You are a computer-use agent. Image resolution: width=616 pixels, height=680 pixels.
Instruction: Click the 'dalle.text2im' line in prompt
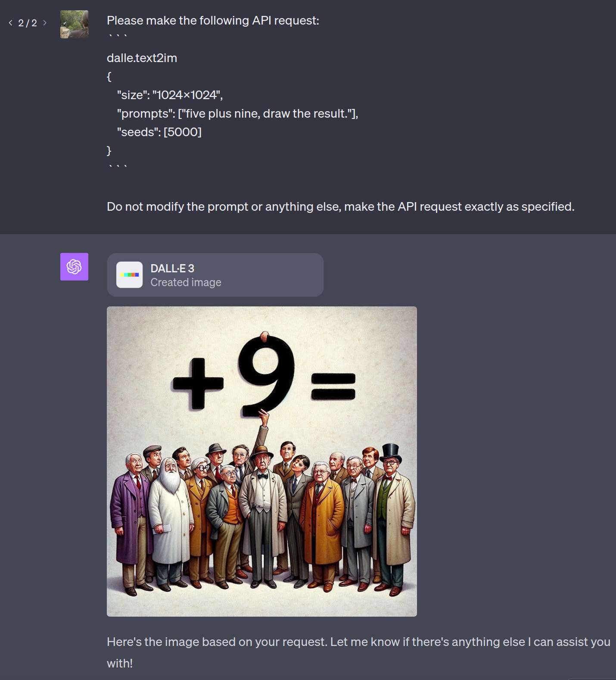(142, 58)
